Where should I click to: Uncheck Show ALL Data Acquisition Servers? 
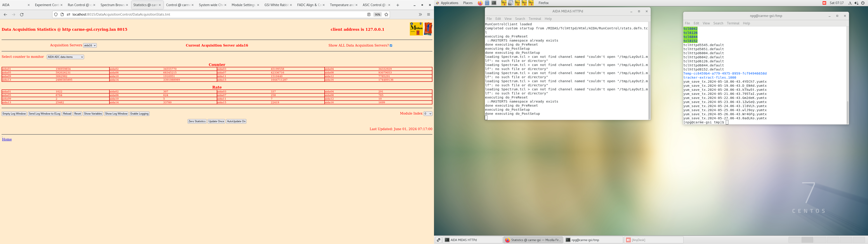point(391,45)
